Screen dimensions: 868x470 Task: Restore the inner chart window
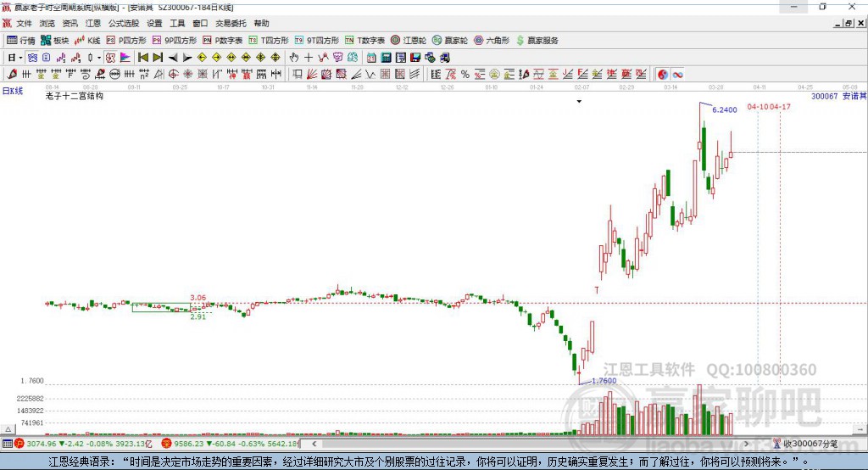[849, 23]
